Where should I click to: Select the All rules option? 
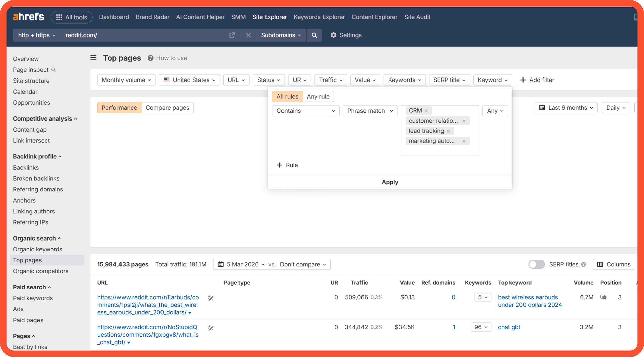coord(287,96)
